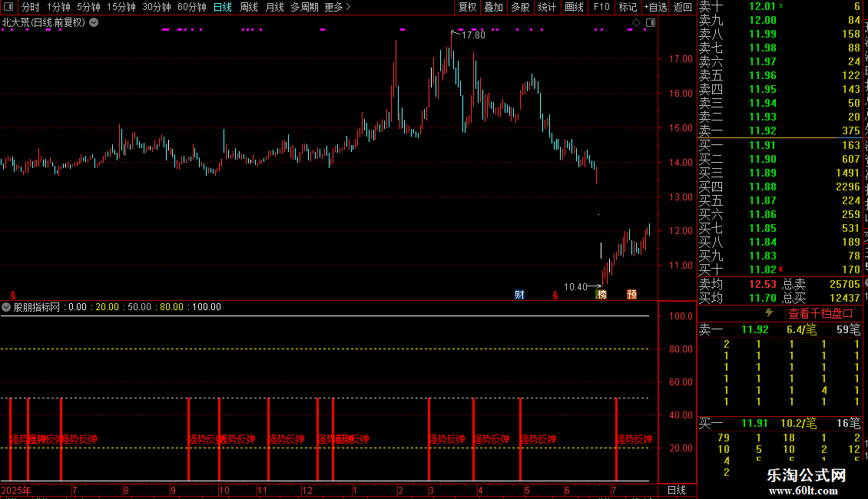Screen dimensions: 868x499
Task: Select the 60分钟 period tab
Action: (x=191, y=7)
